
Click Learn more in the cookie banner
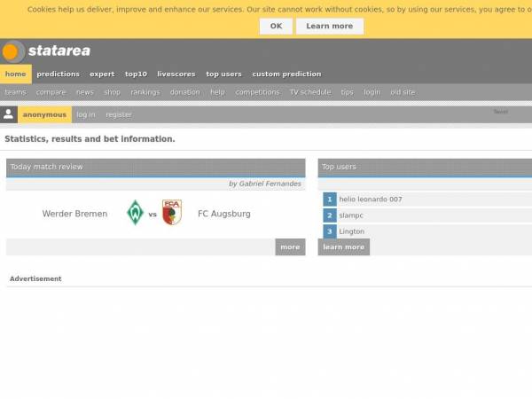coord(330,26)
